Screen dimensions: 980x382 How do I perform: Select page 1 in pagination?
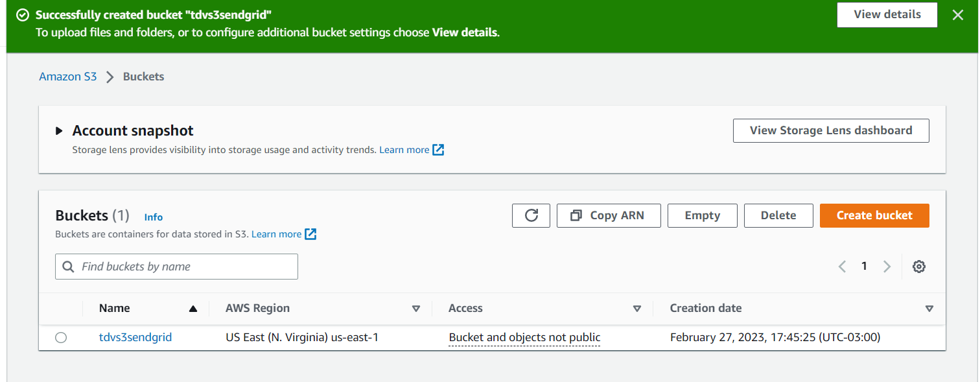pyautogui.click(x=864, y=266)
